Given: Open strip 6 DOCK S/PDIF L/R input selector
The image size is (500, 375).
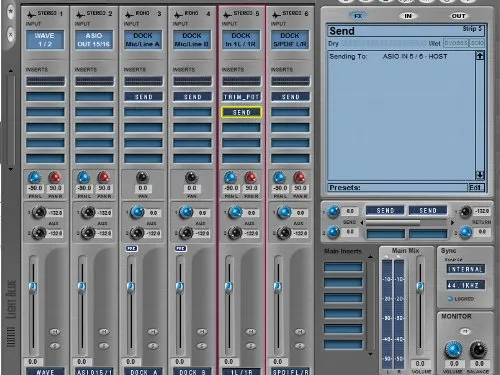Looking at the screenshot, I should pyautogui.click(x=290, y=40).
